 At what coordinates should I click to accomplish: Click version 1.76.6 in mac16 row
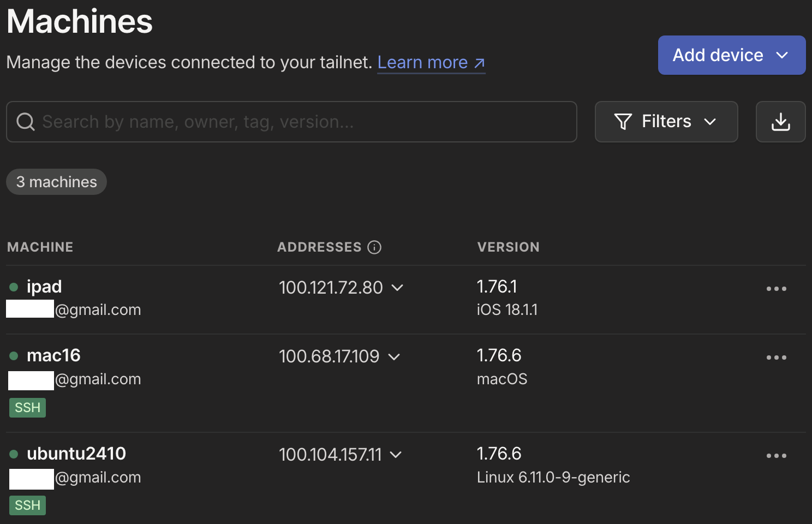(x=499, y=355)
